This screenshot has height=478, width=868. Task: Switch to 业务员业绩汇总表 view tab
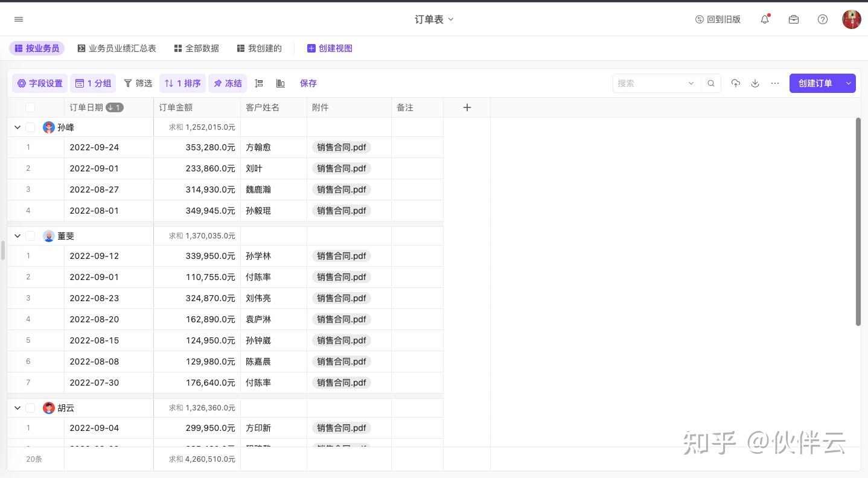tap(116, 48)
